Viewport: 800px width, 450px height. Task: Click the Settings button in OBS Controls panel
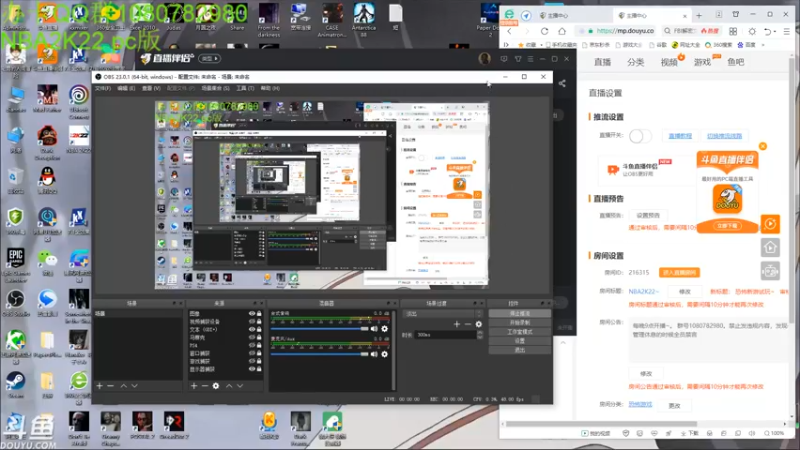[519, 341]
